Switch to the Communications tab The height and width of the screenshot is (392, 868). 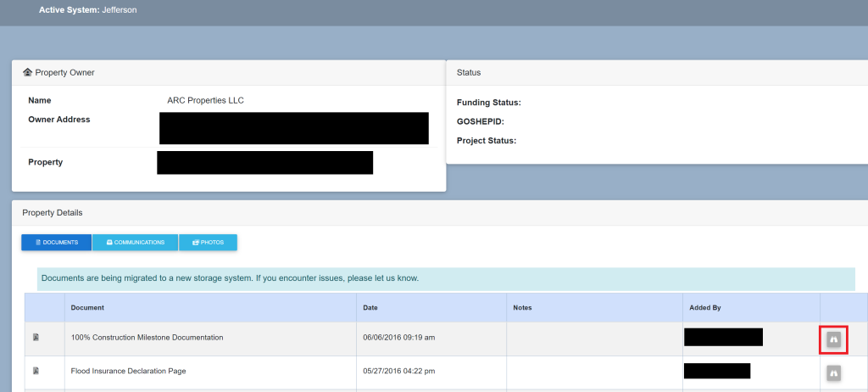tap(135, 243)
